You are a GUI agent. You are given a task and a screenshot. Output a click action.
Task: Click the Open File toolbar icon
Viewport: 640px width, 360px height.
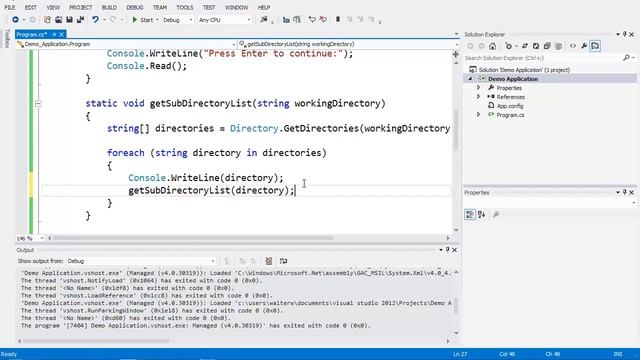pos(58,20)
